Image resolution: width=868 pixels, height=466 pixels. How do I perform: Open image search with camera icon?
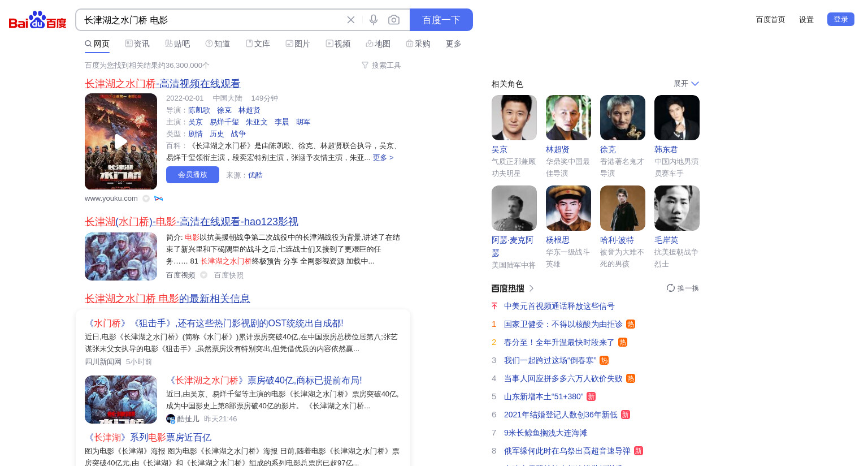pos(394,20)
